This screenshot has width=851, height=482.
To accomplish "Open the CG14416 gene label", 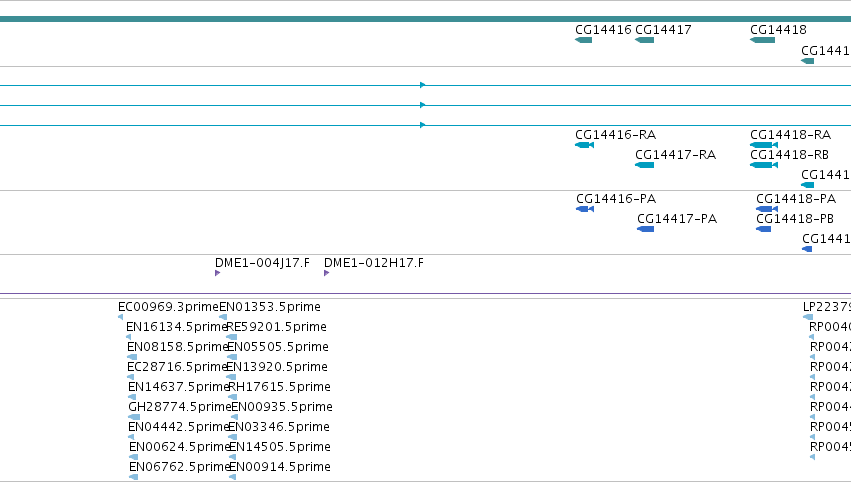I will 604,30.
